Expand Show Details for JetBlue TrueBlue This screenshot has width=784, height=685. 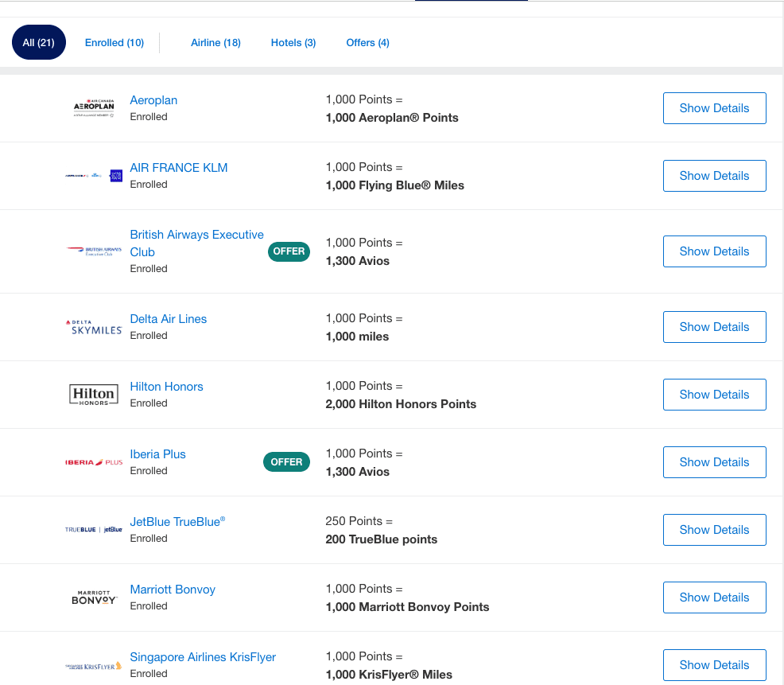coord(714,530)
